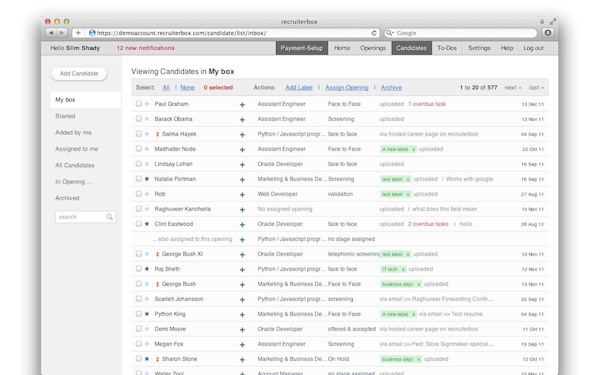
Task: Check the Rob checkbox
Action: pos(139,194)
